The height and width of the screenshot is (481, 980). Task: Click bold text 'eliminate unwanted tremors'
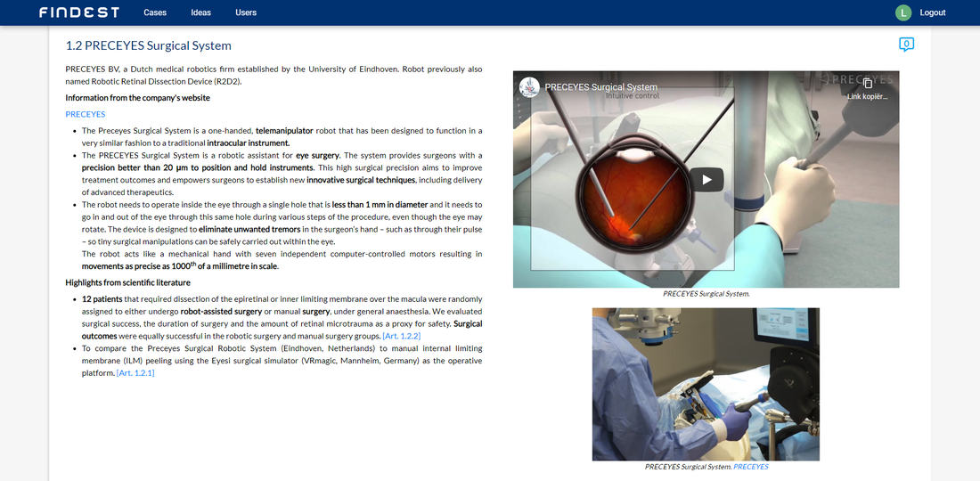(x=249, y=229)
